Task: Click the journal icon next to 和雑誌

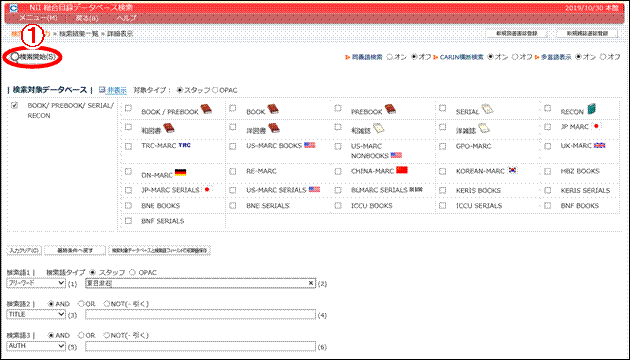Action: click(x=378, y=128)
